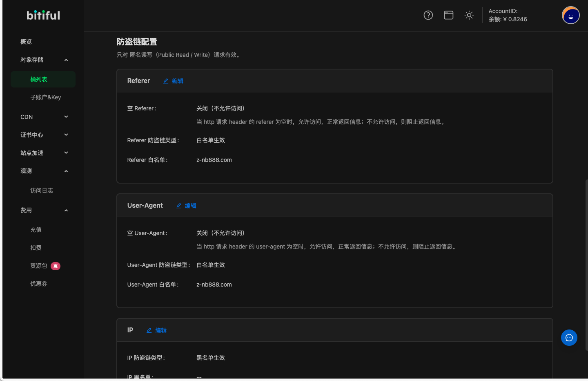Open the 充值 recharge page
The height and width of the screenshot is (381, 588).
pyautogui.click(x=36, y=230)
